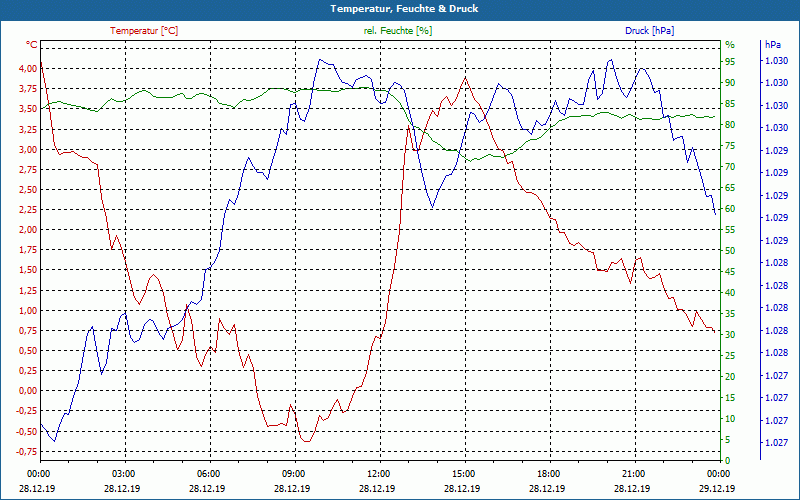This screenshot has width=800, height=500.
Task: Click the '70' value on humidity axis
Action: tap(730, 167)
